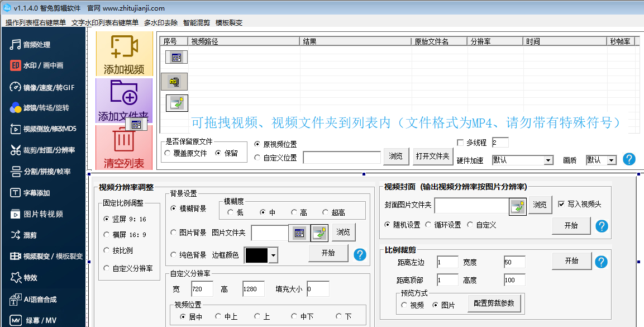
Task: Select the 横屏 16:9 radio option
Action: (x=107, y=235)
